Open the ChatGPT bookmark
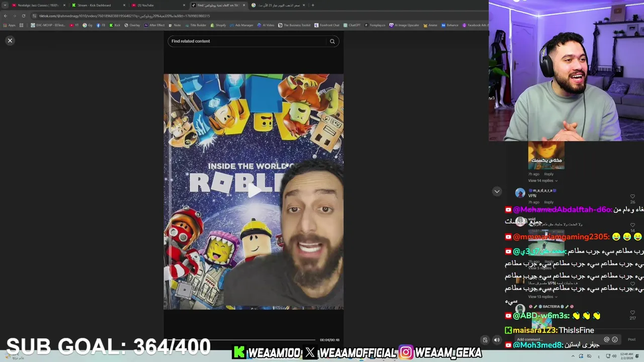644x362 pixels. pos(352,25)
